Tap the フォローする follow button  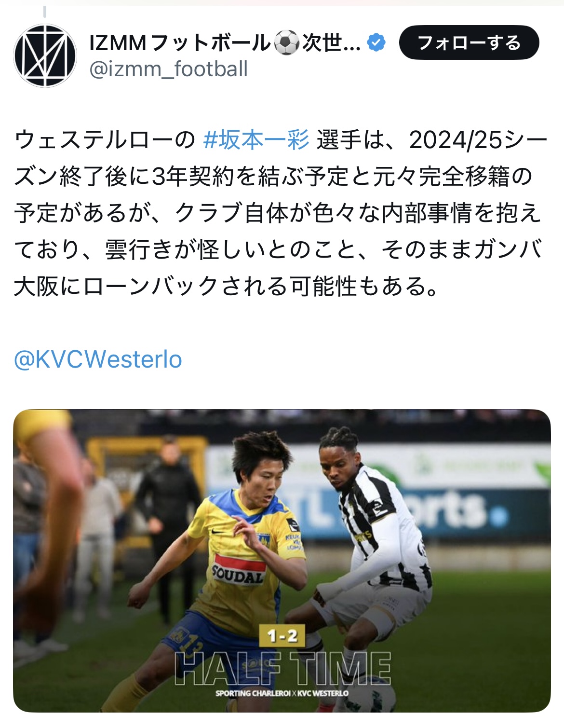click(x=469, y=42)
